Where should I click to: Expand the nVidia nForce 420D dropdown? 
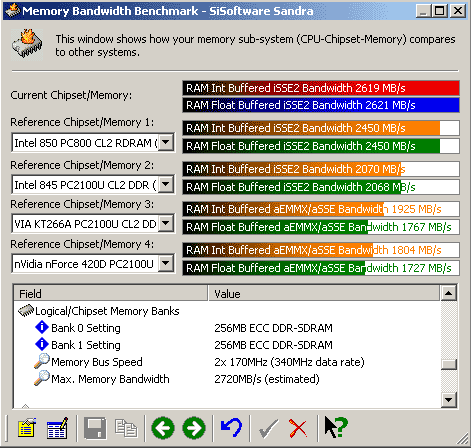tap(166, 264)
